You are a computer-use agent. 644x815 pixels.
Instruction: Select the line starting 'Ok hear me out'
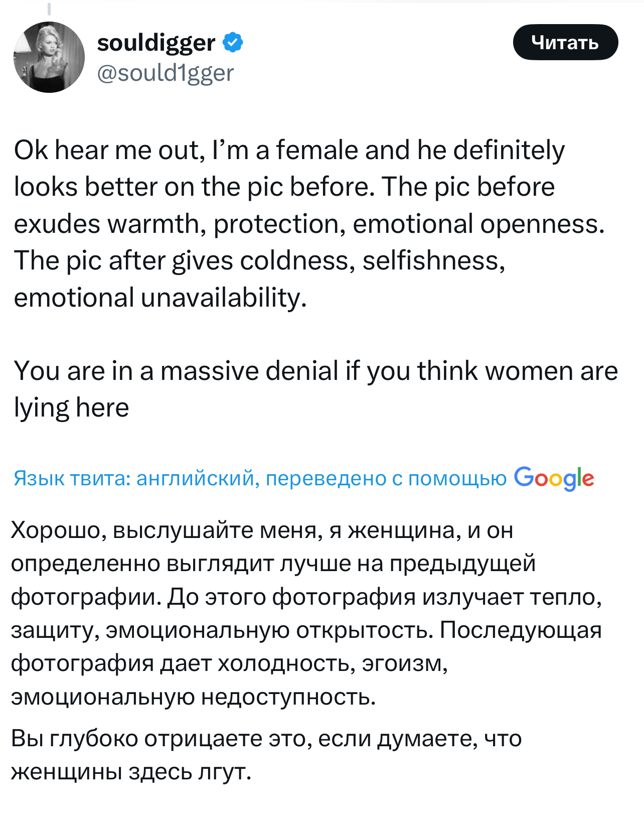[x=289, y=150]
